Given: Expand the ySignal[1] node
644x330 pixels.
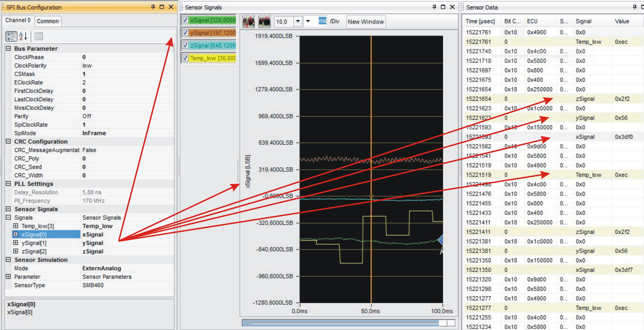Looking at the screenshot, I should (x=16, y=243).
